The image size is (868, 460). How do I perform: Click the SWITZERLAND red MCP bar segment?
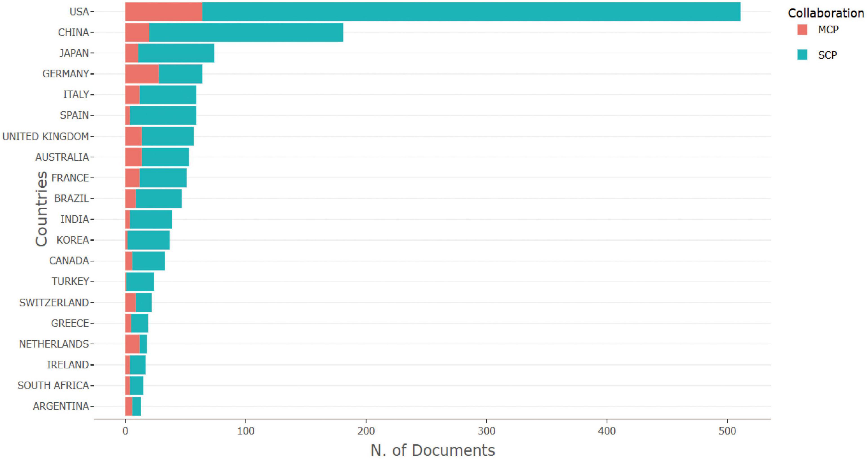tap(130, 303)
